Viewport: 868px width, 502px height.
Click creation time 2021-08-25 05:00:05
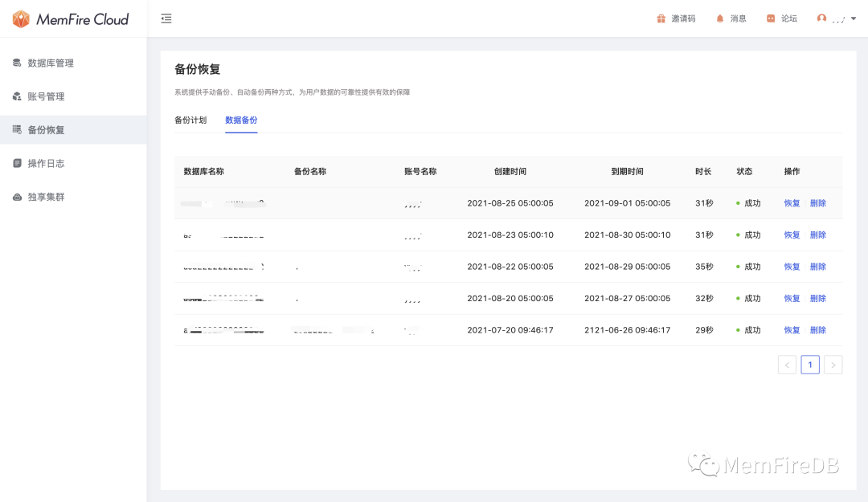510,203
